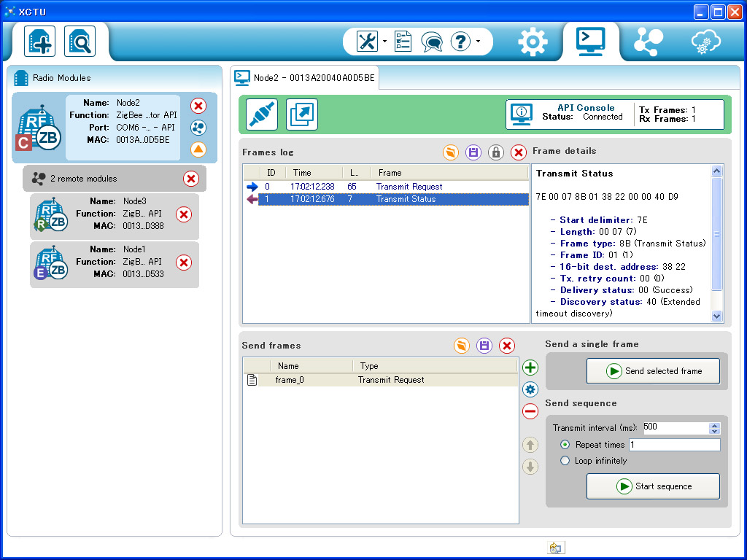Open the cloud settings working mode
Image resolution: width=747 pixels, height=560 pixels.
[x=706, y=42]
